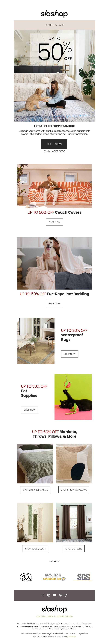Click Shop Now for Waterproof Rugs
The height and width of the screenshot is (644, 109).
pos(70,354)
